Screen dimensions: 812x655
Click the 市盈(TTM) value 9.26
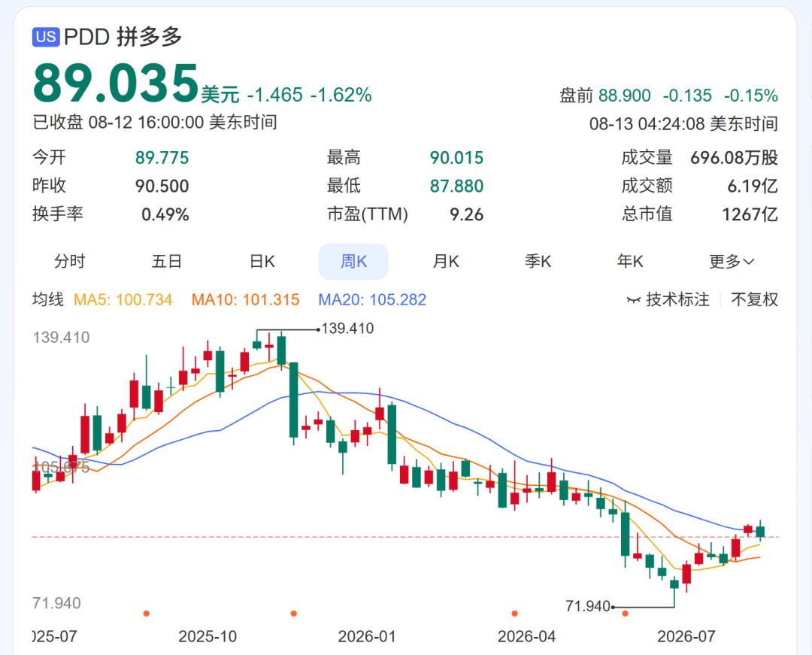(x=467, y=214)
